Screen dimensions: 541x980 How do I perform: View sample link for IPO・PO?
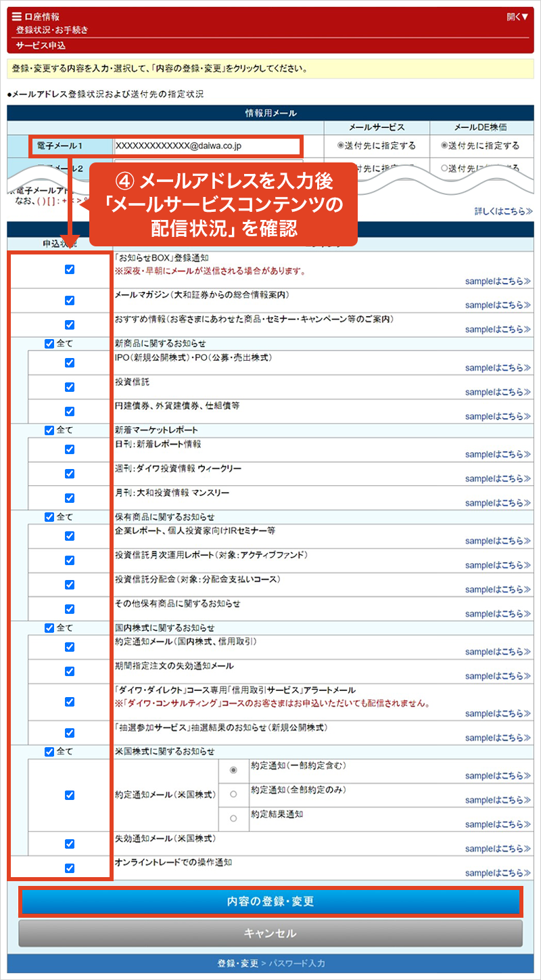(x=498, y=367)
